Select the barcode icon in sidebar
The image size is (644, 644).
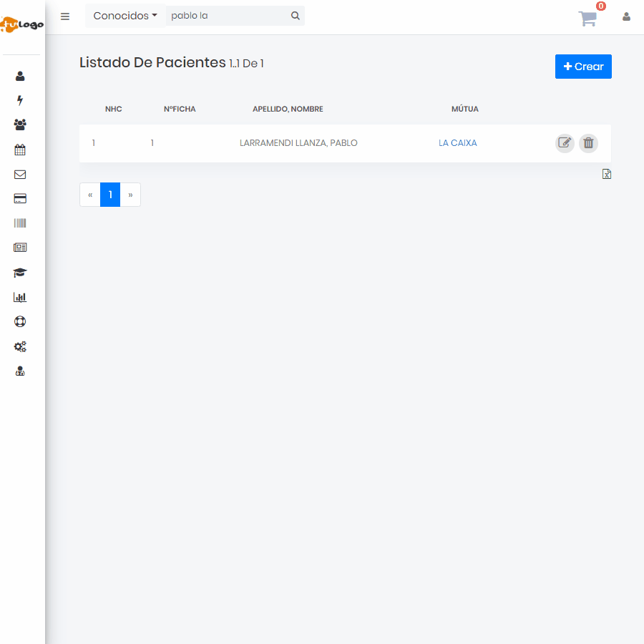20,223
